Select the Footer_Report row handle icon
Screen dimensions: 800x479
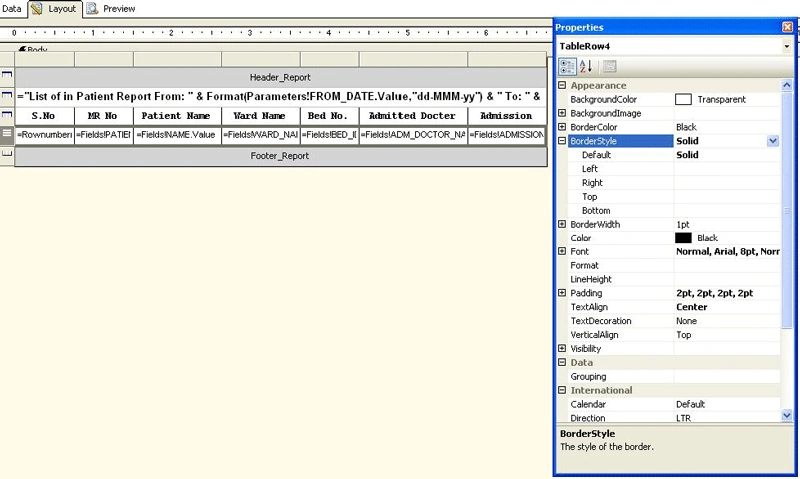7,155
